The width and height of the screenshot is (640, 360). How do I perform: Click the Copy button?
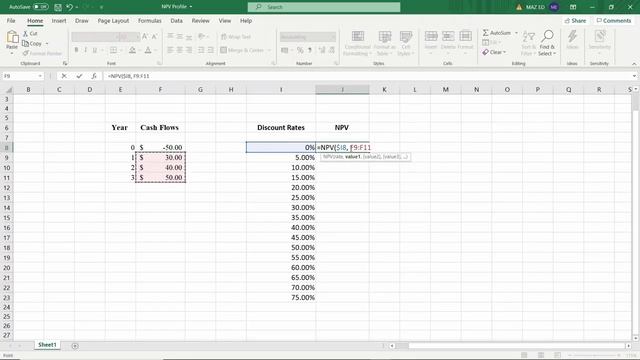[32, 43]
